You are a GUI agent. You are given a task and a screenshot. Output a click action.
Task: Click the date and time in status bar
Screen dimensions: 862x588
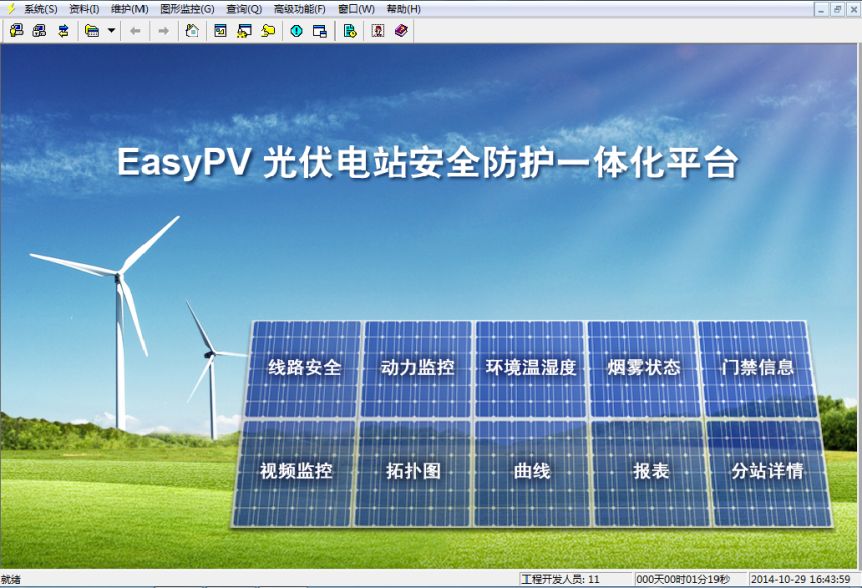click(x=800, y=579)
